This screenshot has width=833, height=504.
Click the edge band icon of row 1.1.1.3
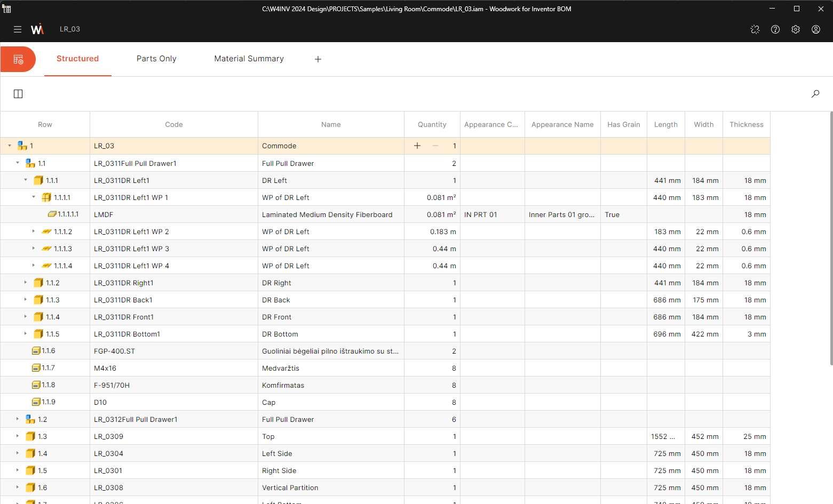click(46, 249)
